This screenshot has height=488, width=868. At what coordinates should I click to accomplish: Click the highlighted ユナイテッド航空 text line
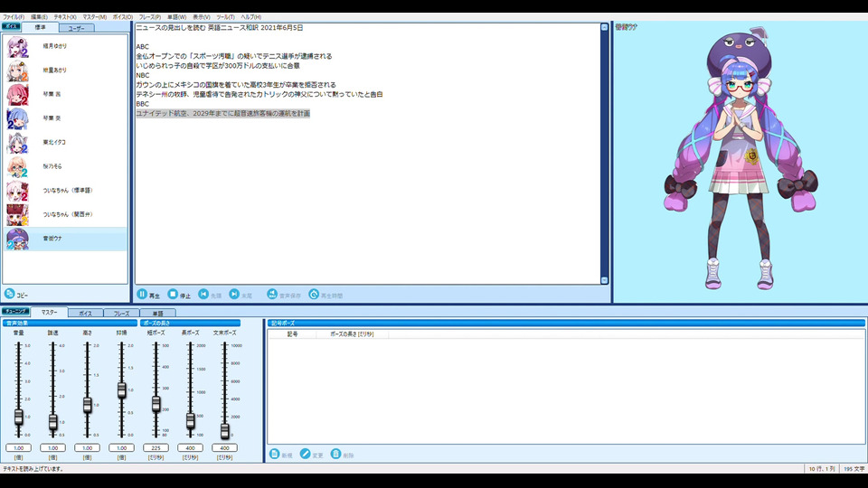click(223, 114)
